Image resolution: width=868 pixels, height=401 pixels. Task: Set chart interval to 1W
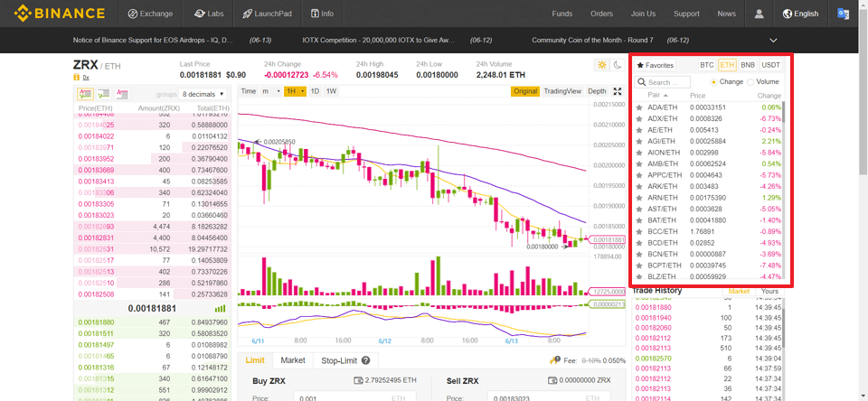(x=332, y=91)
